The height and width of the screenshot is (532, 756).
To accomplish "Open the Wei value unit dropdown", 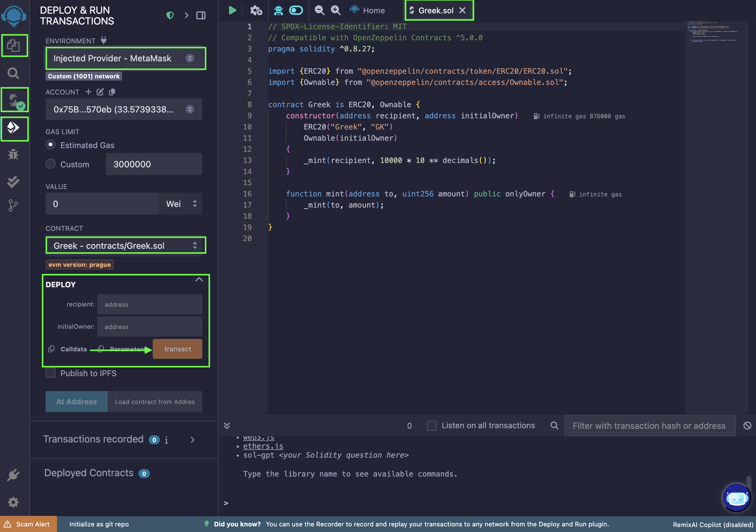I will coord(180,204).
